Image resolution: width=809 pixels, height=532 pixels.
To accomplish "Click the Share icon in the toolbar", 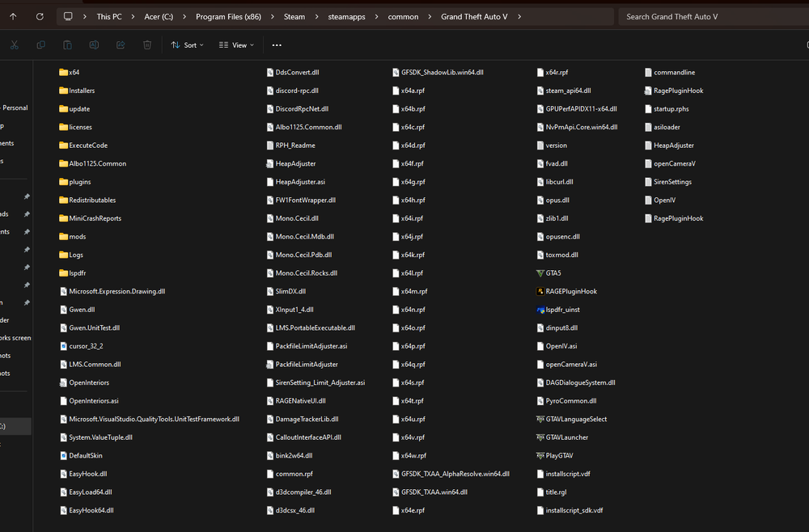I will [x=121, y=45].
